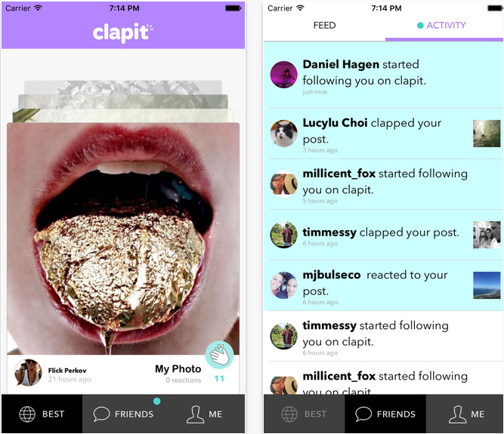Open BEST tab globe icon on left screen
504x434 pixels.
(x=27, y=414)
